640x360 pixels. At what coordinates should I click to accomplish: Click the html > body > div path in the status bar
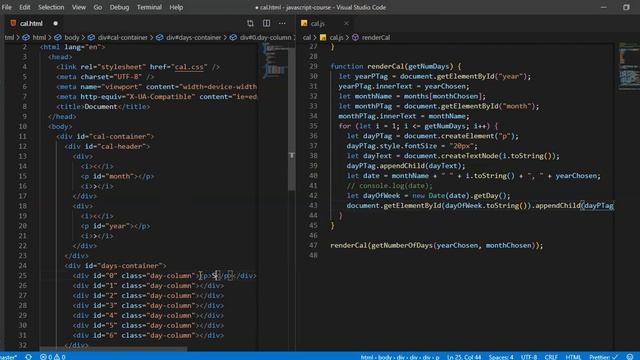400,357
